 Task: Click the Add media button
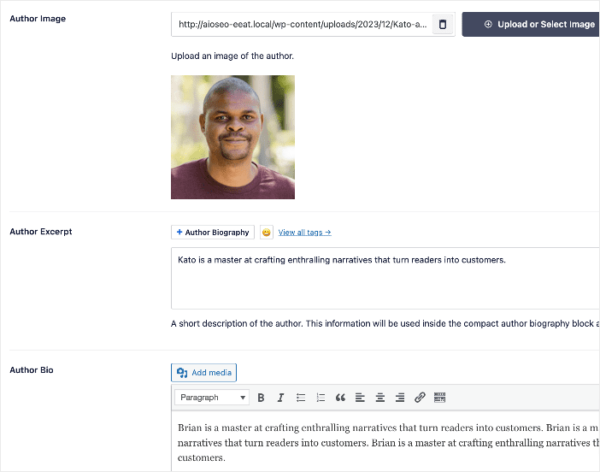(x=204, y=372)
